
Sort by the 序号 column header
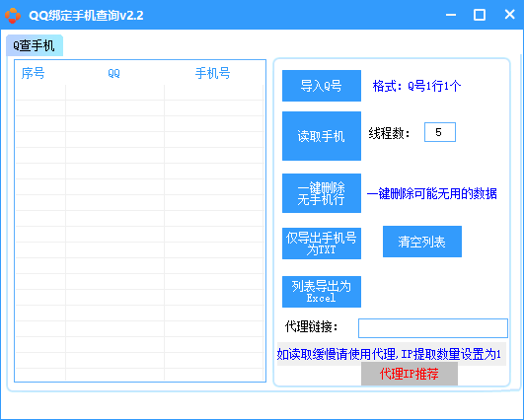[34, 73]
